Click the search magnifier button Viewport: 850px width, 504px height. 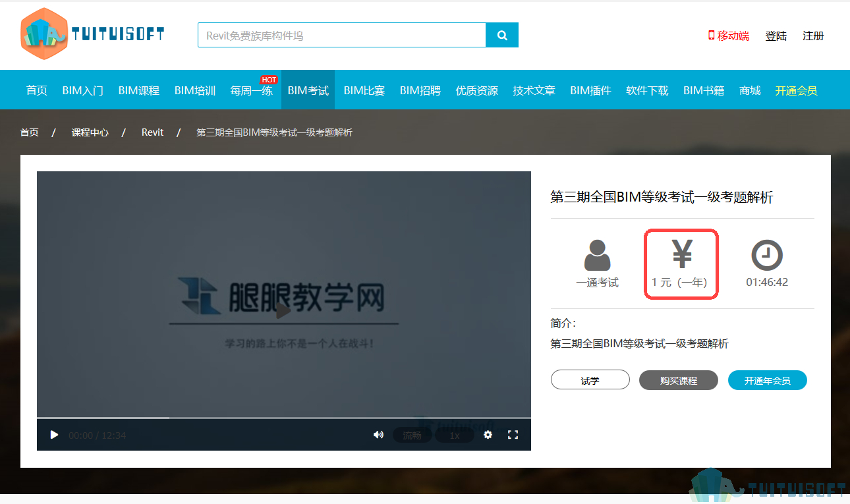point(502,35)
